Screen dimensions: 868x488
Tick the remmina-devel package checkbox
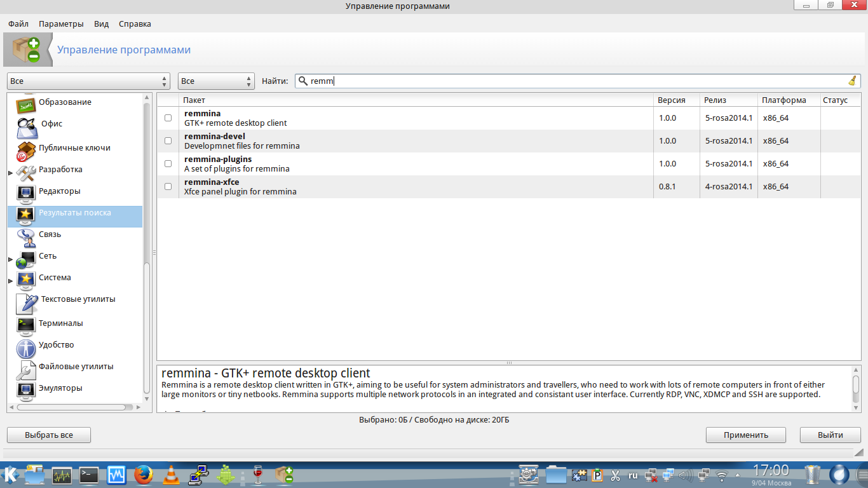(x=168, y=140)
